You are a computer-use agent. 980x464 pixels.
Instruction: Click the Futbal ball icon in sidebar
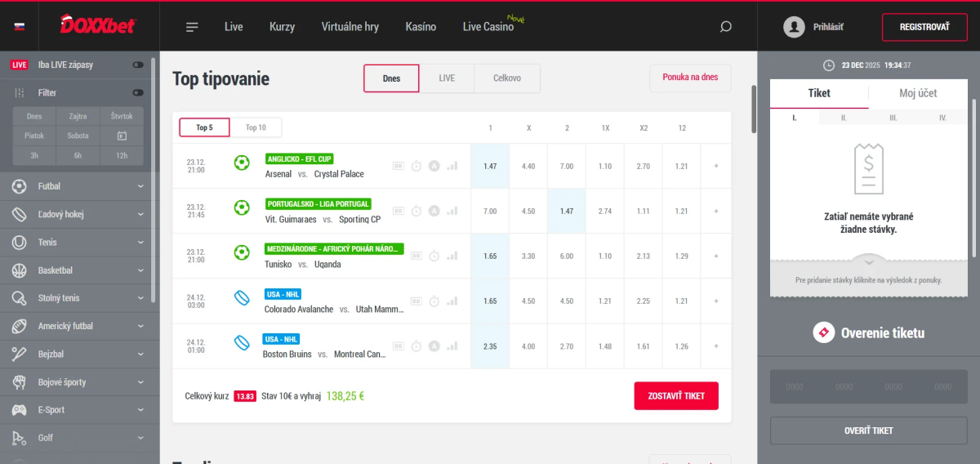click(20, 186)
